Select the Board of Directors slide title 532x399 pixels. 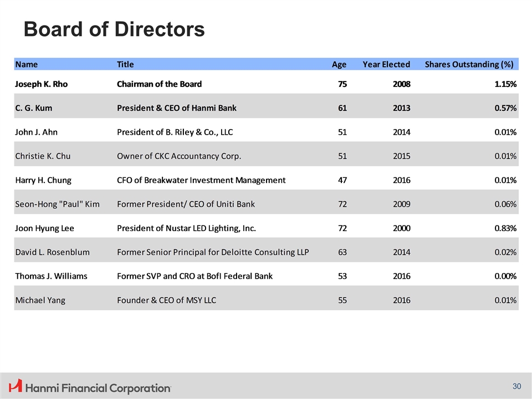(x=114, y=29)
